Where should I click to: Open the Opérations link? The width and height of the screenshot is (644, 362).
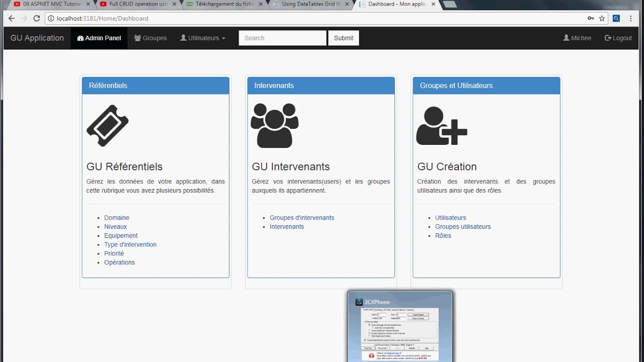119,262
